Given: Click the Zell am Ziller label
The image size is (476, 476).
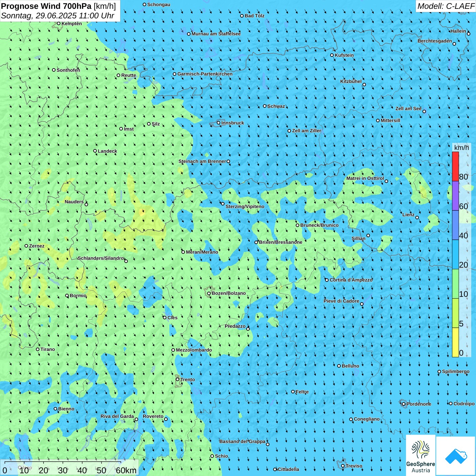Looking at the screenshot, I should click(306, 131).
